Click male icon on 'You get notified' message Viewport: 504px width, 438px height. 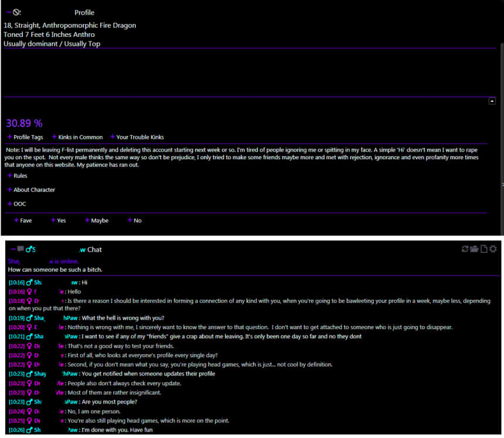point(29,374)
